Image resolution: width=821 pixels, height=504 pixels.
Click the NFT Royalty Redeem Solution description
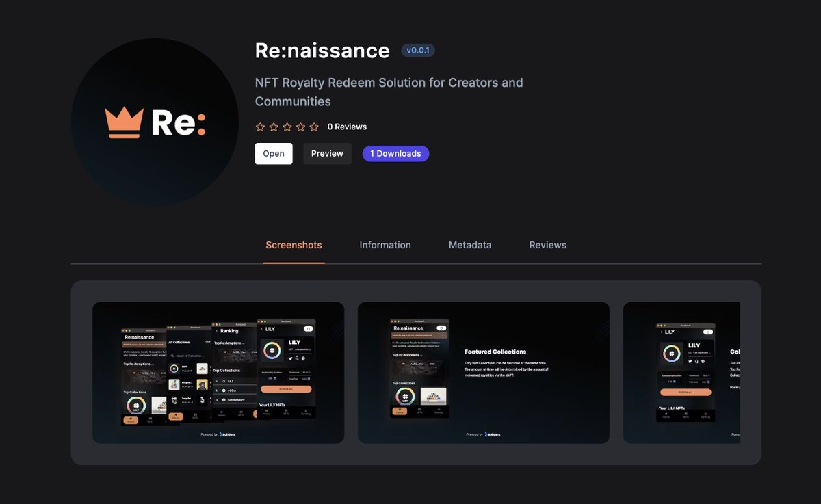point(389,92)
